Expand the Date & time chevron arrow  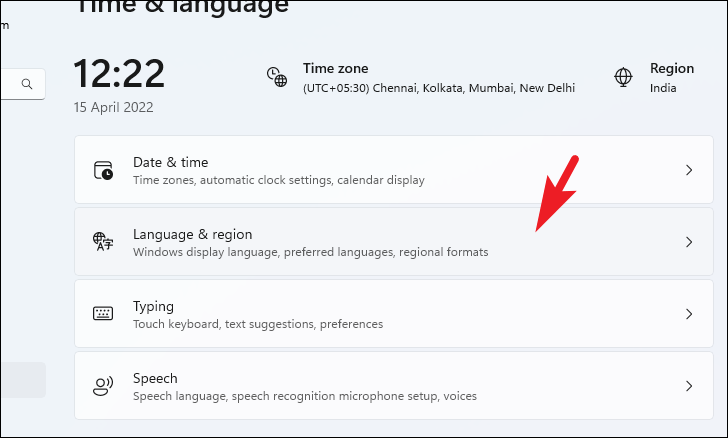(688, 170)
